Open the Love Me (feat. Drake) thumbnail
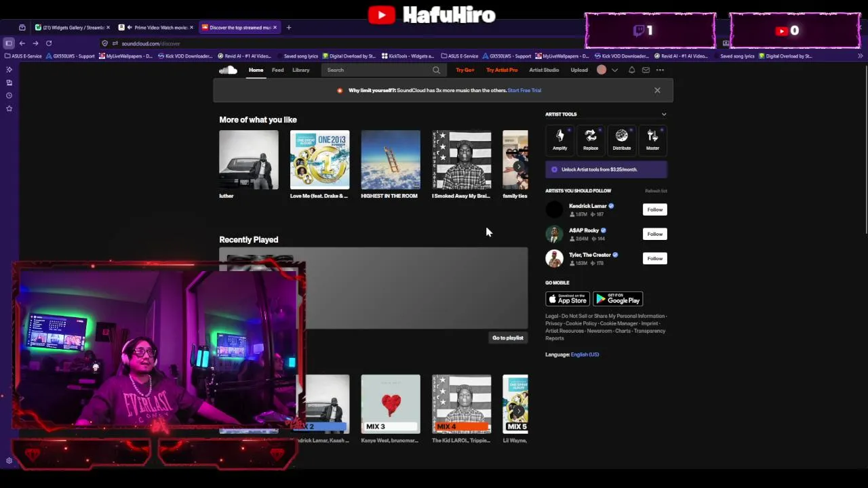This screenshot has width=868, height=488. pos(319,160)
